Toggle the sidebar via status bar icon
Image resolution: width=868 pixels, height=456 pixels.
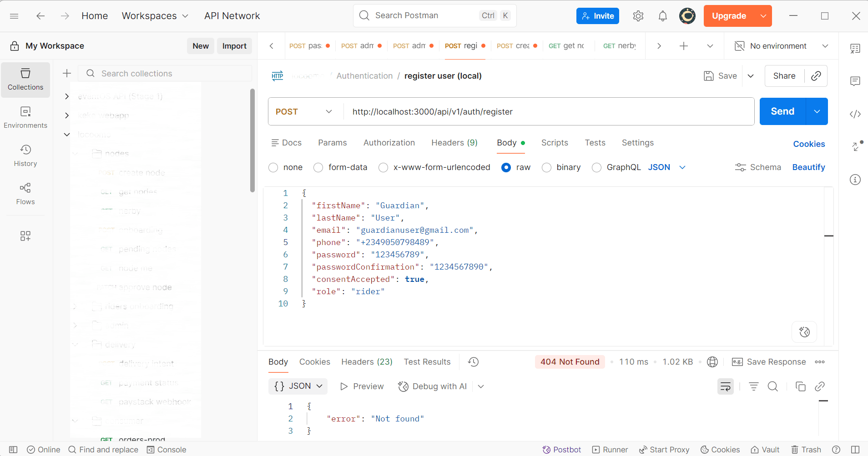pyautogui.click(x=13, y=450)
